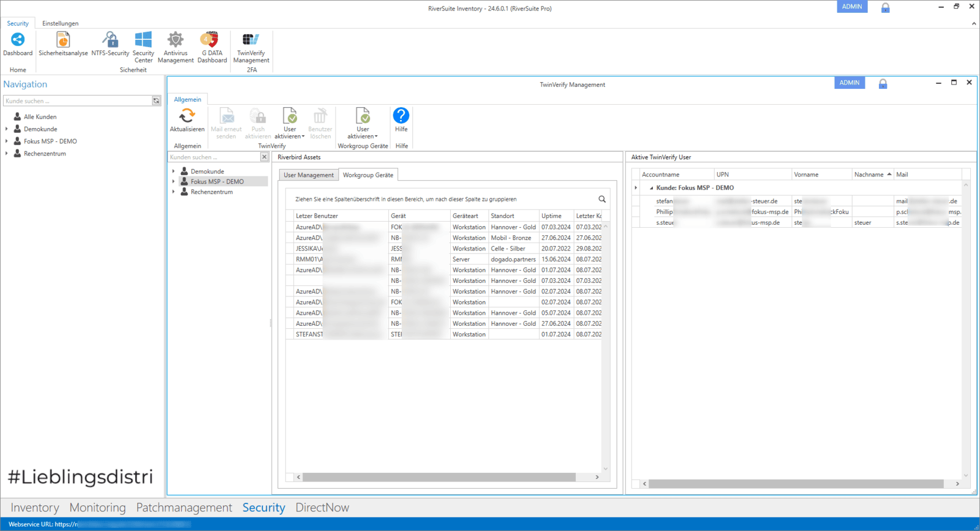This screenshot has width=980, height=531.
Task: Open Security bottom module
Action: click(x=264, y=508)
